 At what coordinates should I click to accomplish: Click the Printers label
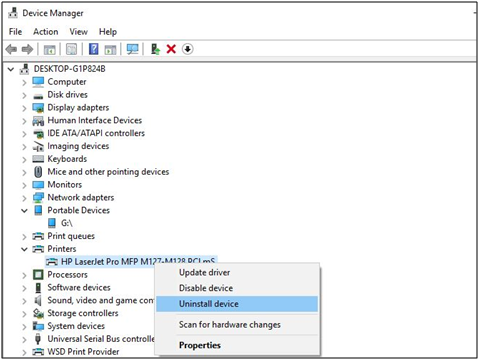[62, 249]
